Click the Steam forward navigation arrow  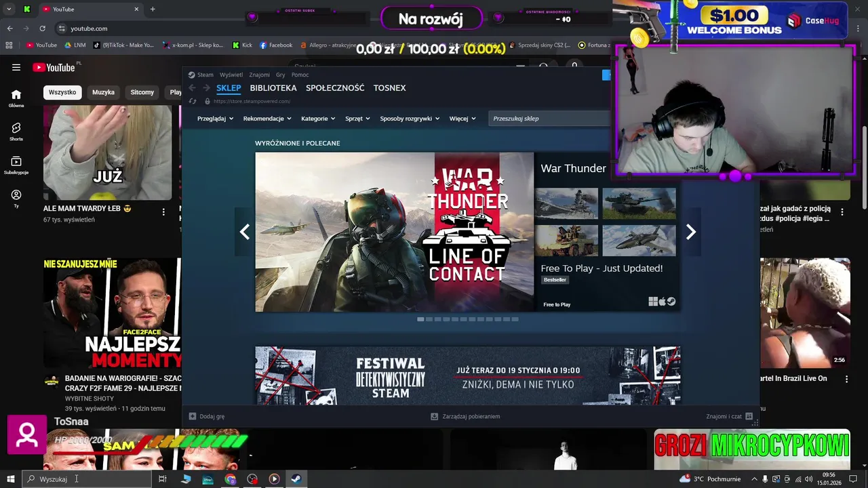click(x=206, y=88)
